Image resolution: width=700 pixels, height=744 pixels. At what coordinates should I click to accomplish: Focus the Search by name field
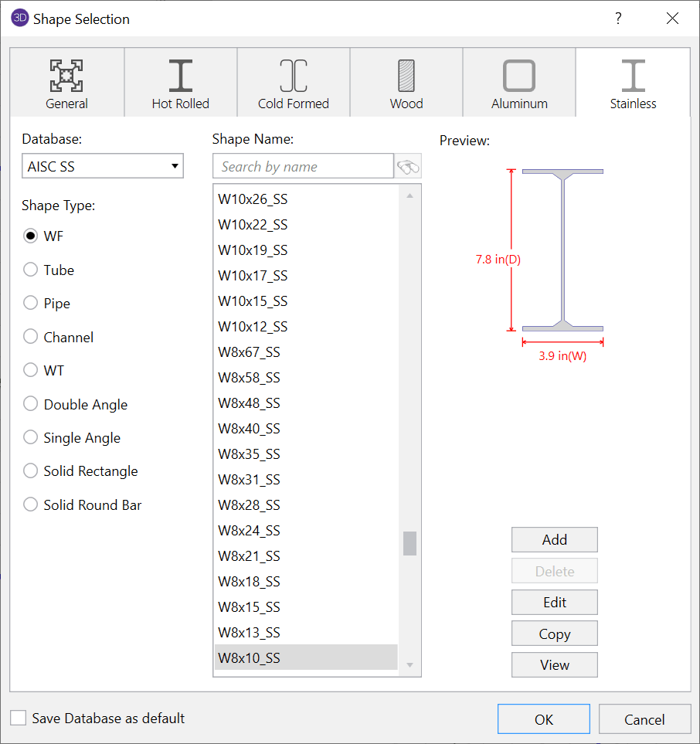(x=303, y=166)
